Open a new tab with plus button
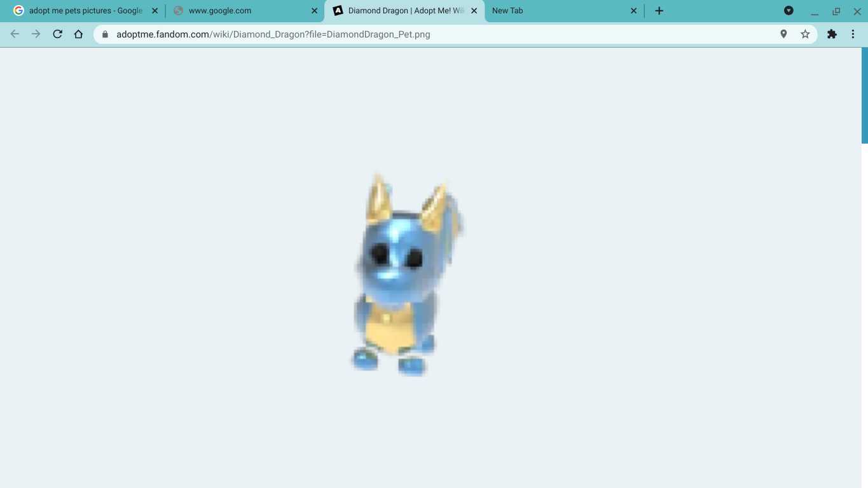 659,11
